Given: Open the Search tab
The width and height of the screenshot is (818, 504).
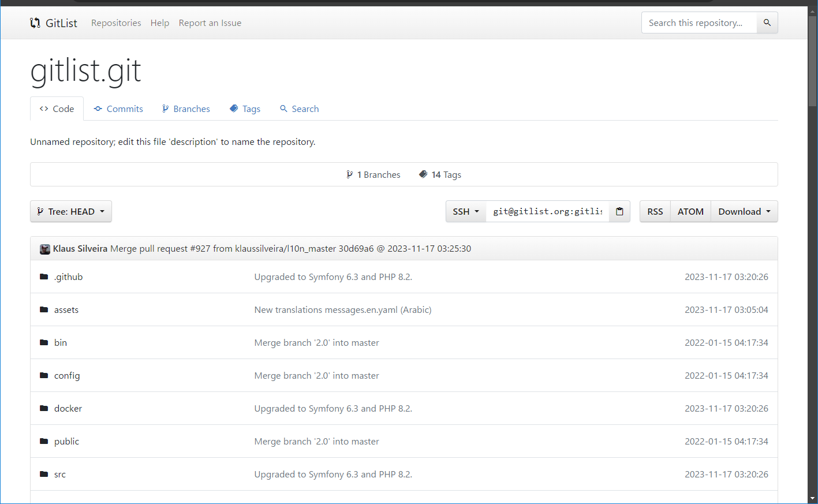Looking at the screenshot, I should (x=299, y=109).
